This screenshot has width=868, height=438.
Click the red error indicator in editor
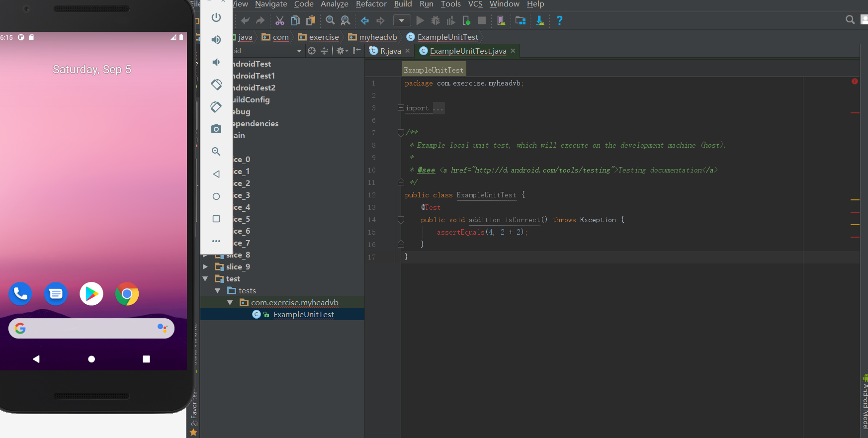coord(855,82)
